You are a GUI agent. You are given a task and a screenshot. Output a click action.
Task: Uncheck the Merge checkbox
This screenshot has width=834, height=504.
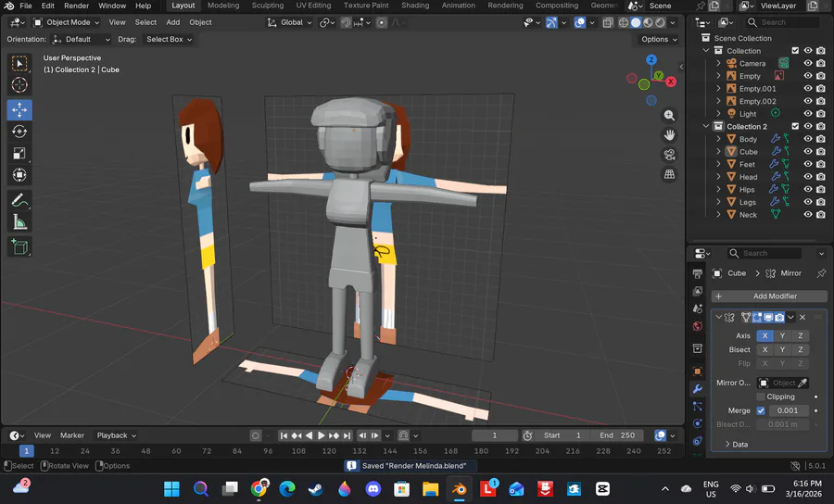click(761, 410)
